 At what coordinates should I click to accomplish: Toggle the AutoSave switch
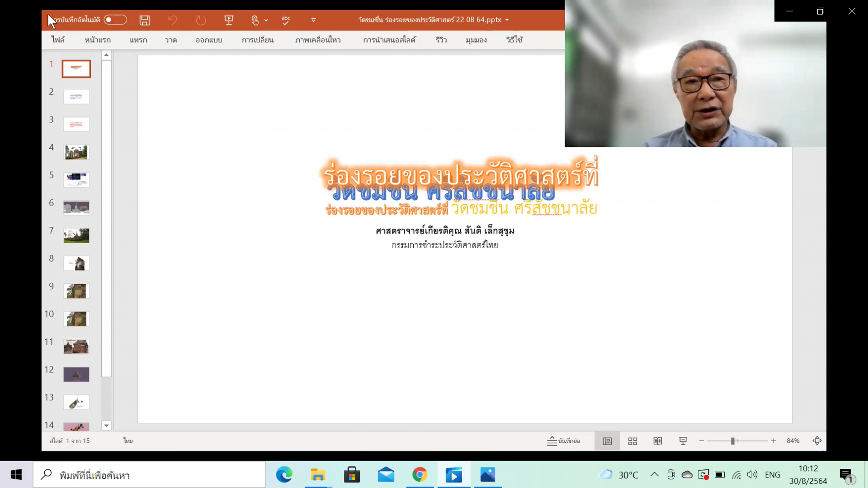coord(115,20)
